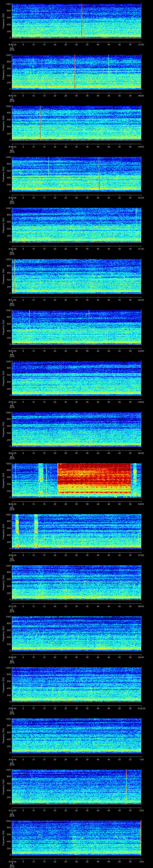Image resolution: width=153 pixels, height=868 pixels.
Task: Click the 8:52:00 start time label
Action: (x=12, y=351)
